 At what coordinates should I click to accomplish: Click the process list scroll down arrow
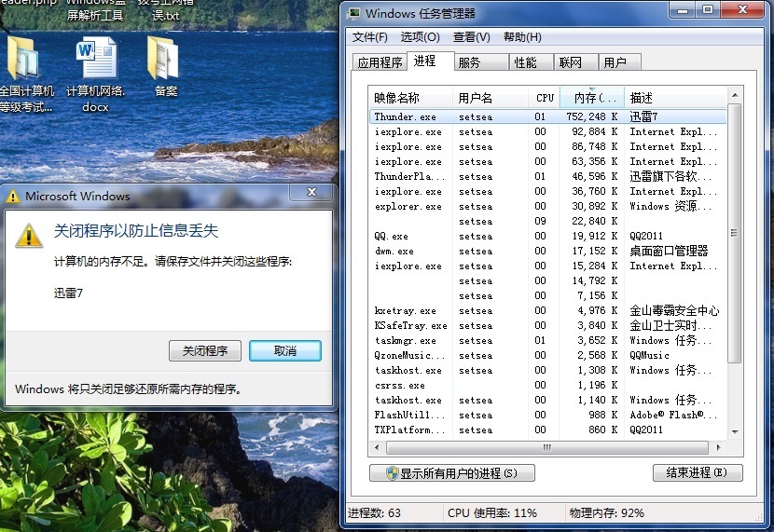[x=735, y=432]
